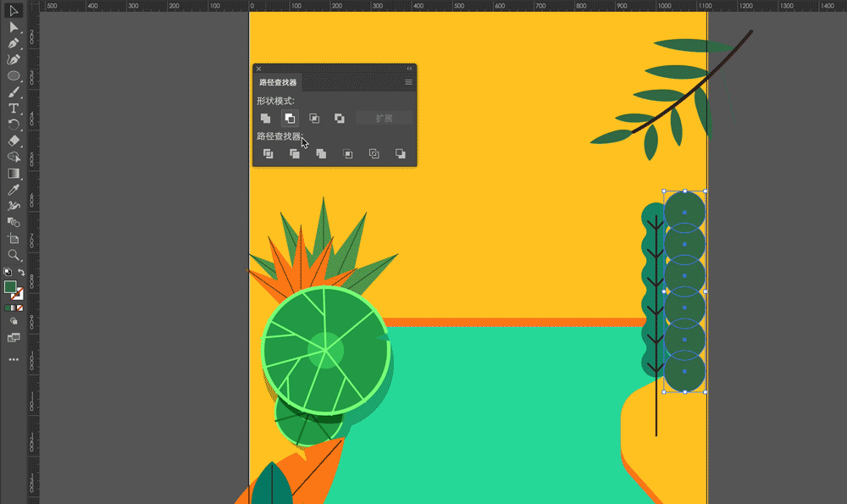Viewport: 847px width, 504px height.
Task: Swap fill and stroke colors
Action: point(20,272)
